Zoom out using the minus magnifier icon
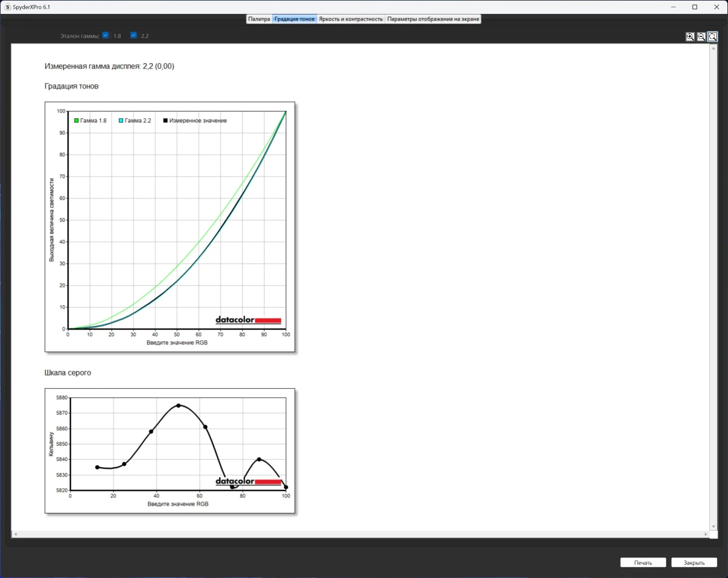728x578 pixels. coord(701,37)
